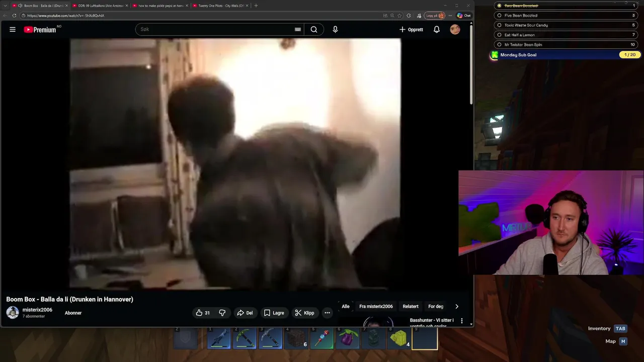The width and height of the screenshot is (644, 362).
Task: Tick the Mr Twister Bean Spin circle
Action: tap(499, 45)
